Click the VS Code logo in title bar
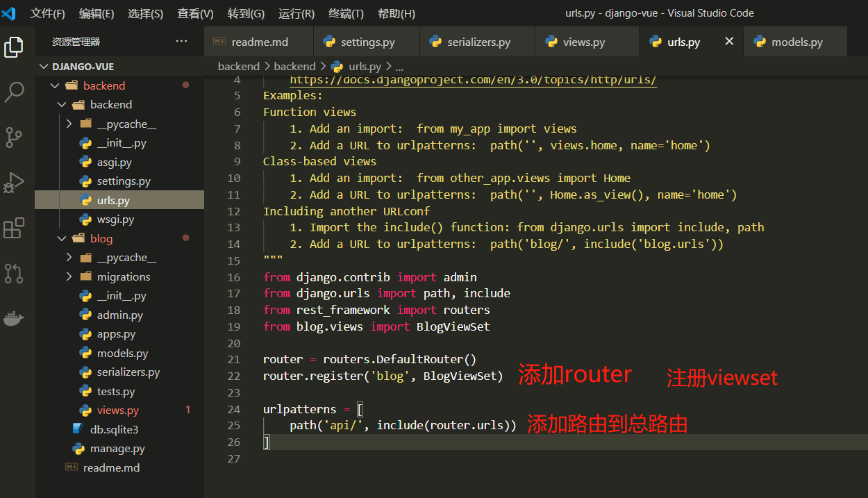 point(9,13)
